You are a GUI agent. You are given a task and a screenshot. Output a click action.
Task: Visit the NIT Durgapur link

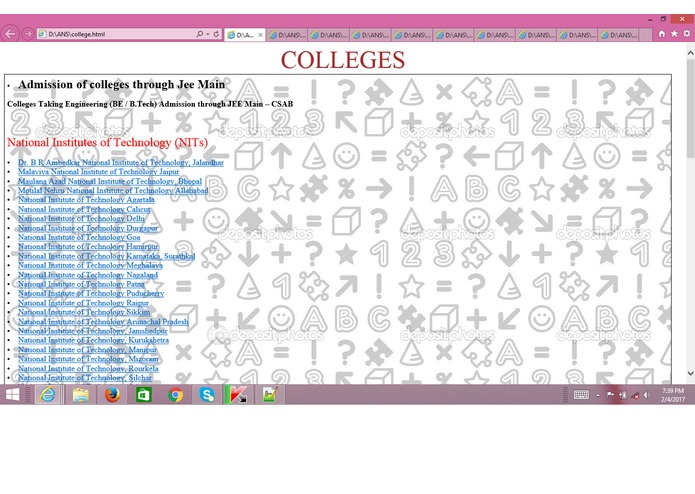(x=88, y=228)
